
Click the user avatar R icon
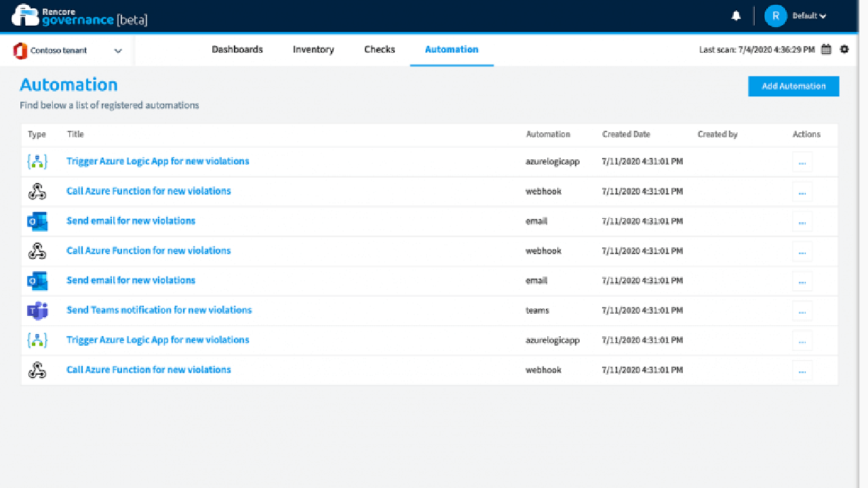[x=775, y=16]
